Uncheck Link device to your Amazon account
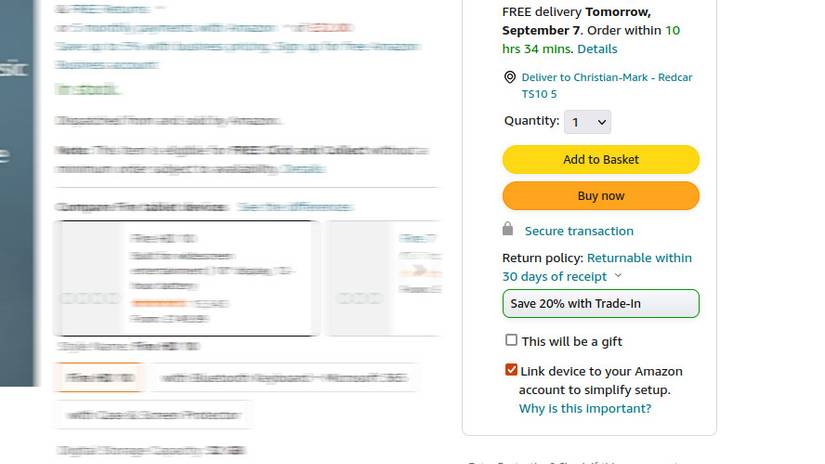825x464 pixels. (512, 370)
